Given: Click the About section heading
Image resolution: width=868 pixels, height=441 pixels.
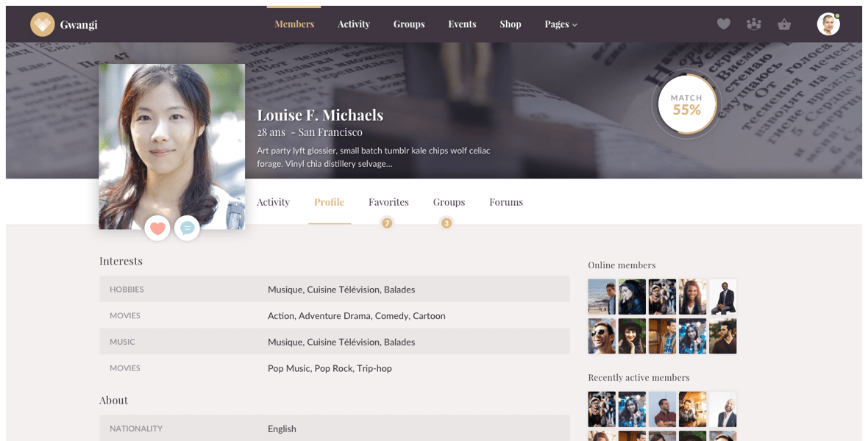Looking at the screenshot, I should click(x=113, y=400).
